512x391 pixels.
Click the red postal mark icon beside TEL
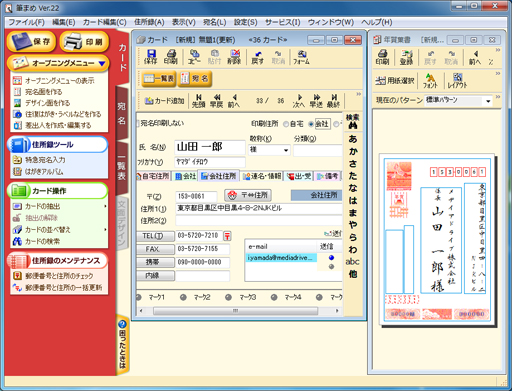(227, 236)
